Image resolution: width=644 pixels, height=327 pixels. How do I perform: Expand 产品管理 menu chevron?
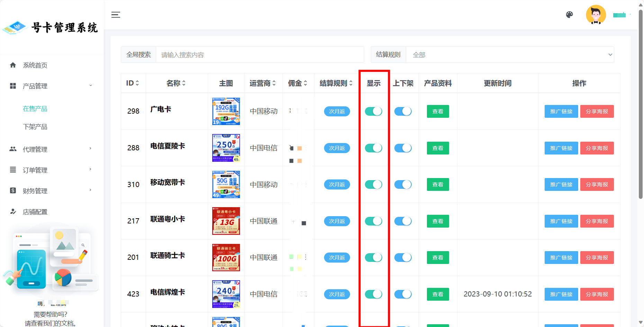pyautogui.click(x=91, y=86)
